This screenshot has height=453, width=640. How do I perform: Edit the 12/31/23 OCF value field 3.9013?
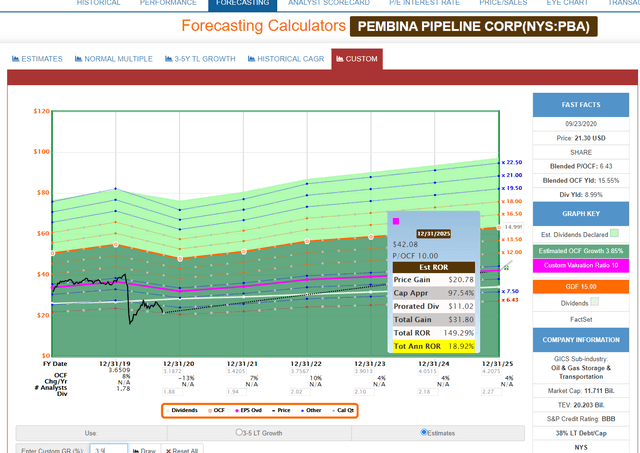coord(364,371)
